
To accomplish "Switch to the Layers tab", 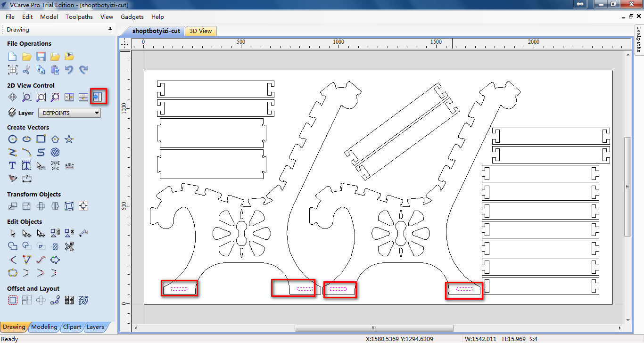I will pos(95,327).
